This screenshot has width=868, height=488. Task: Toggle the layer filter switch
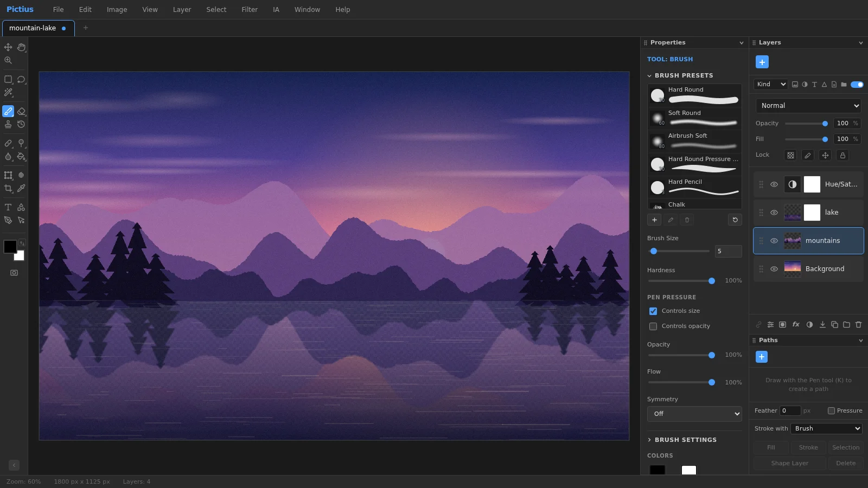[x=857, y=85]
